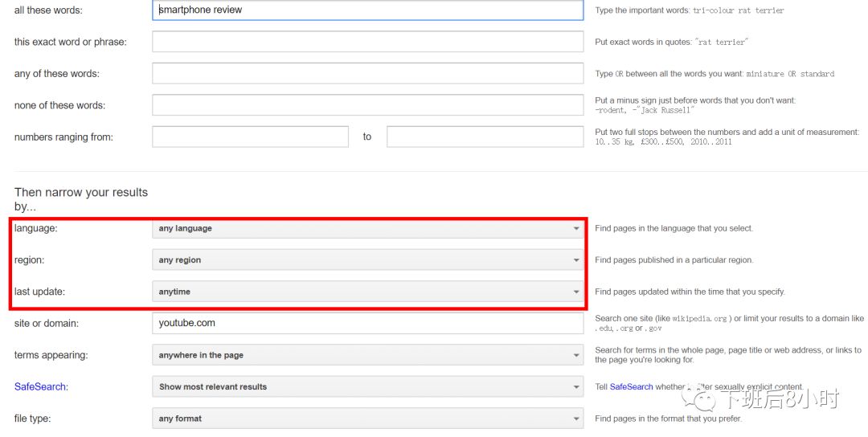Click the 'none of these words' field
Screen dimensions: 868x437
367,105
